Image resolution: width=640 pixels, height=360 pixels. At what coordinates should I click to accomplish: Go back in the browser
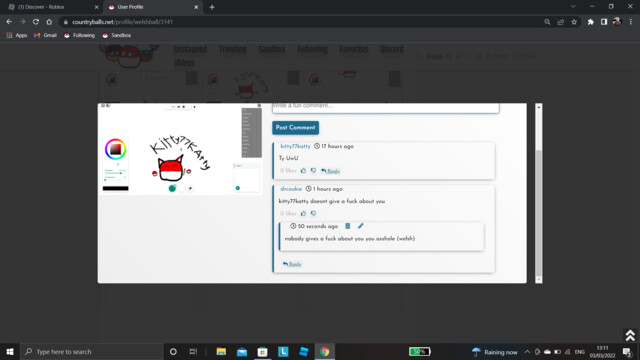coord(9,22)
